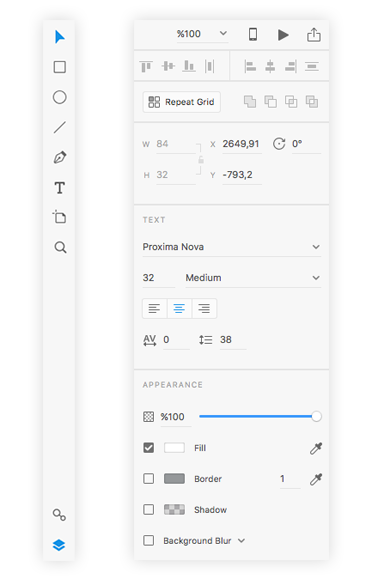Viewport: 369px width, 587px height.
Task: Open the %100 zoom dropdown
Action: click(x=202, y=34)
